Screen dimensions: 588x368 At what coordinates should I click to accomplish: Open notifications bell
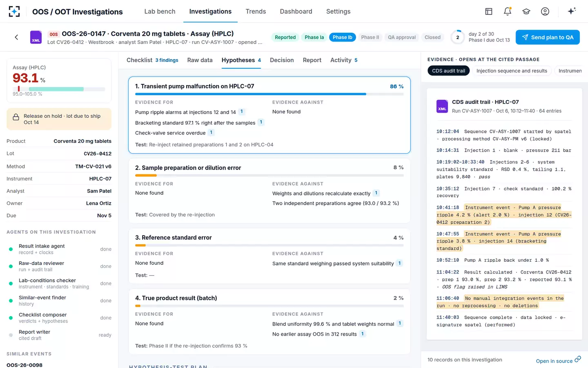508,11
